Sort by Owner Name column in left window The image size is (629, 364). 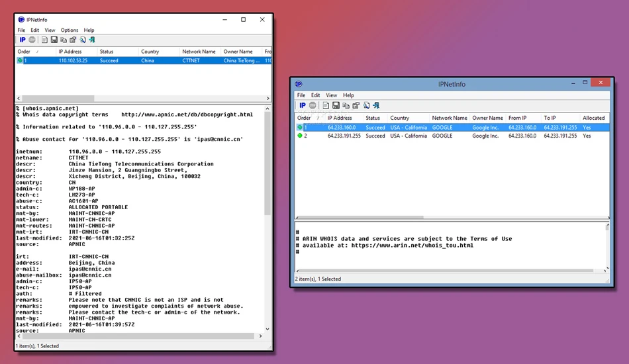[242, 52]
